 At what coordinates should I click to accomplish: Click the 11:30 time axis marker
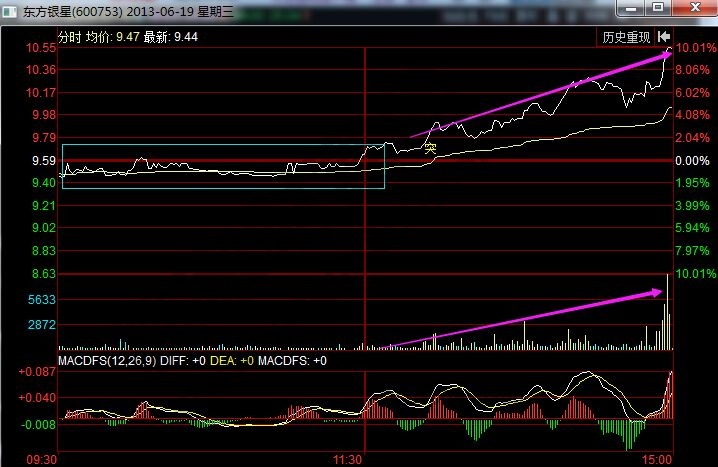click(x=346, y=459)
